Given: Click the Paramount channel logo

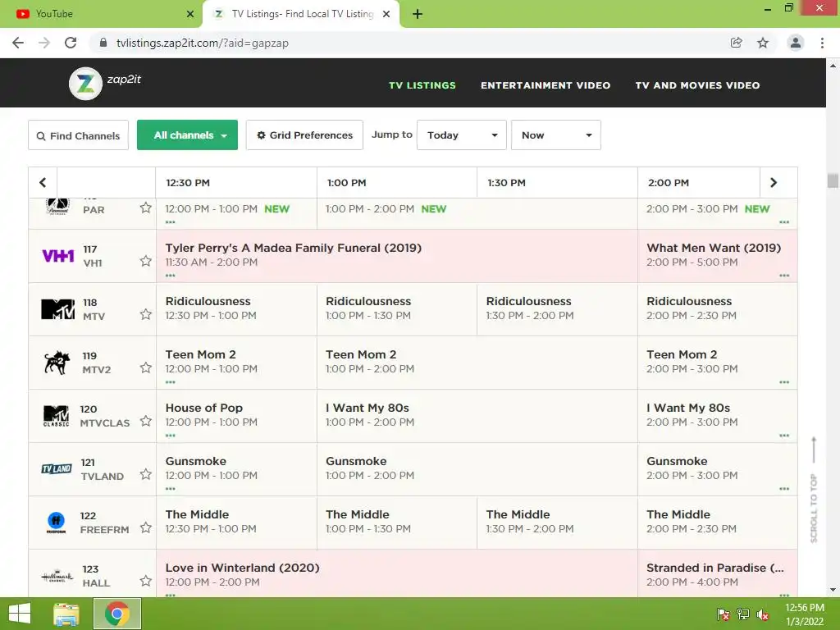Looking at the screenshot, I should pos(58,206).
